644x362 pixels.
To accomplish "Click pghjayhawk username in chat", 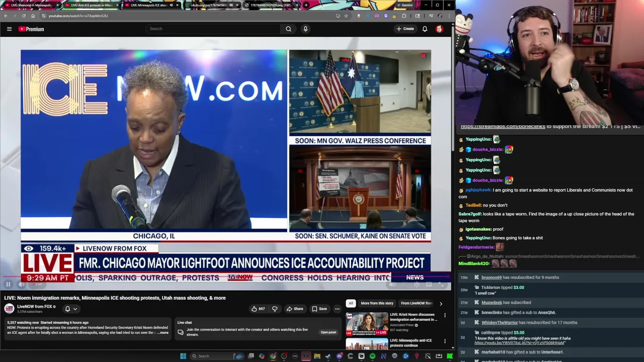I will [x=478, y=190].
